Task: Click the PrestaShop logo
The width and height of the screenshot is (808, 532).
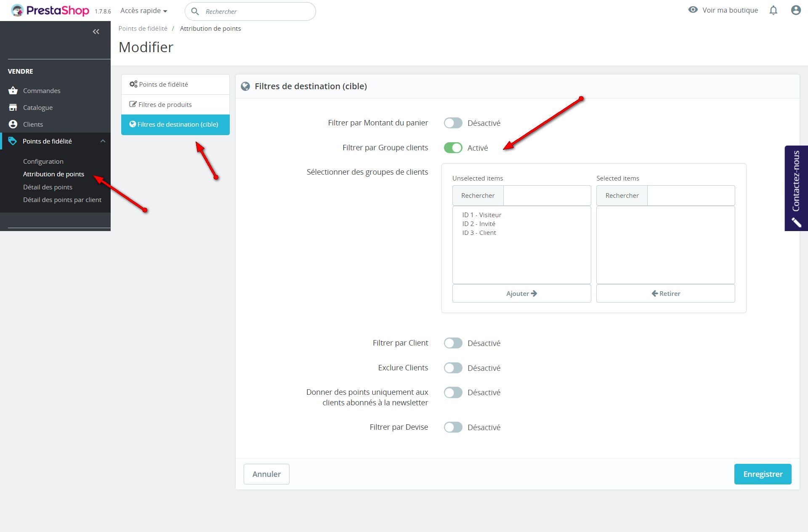Action: point(50,11)
